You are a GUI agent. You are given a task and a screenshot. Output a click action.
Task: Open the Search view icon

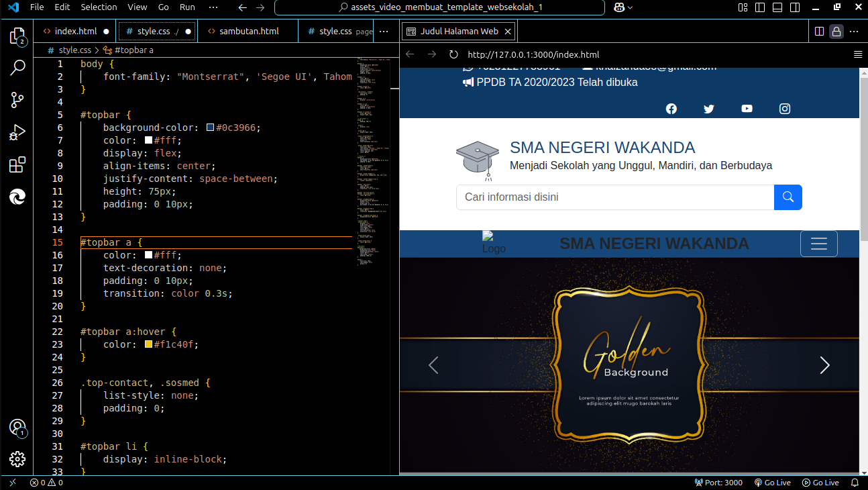[17, 68]
